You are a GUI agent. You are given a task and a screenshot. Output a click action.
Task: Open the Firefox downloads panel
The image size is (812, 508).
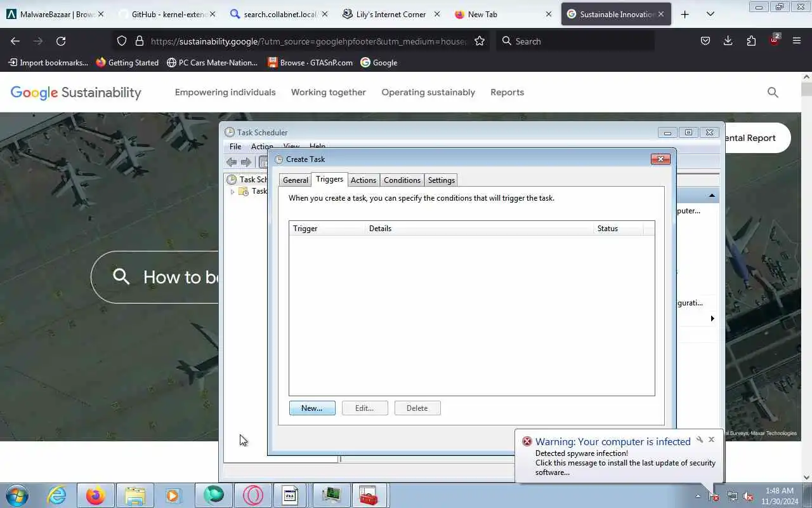728,41
